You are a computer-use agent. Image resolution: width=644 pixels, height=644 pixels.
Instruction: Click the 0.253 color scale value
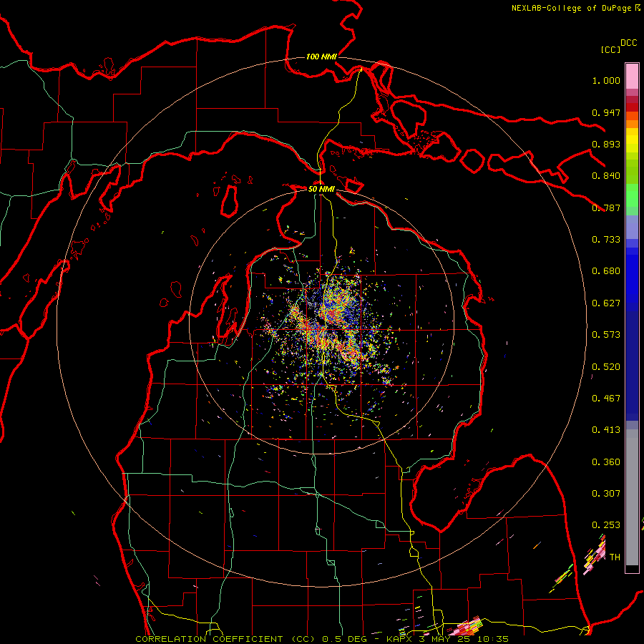[x=606, y=525]
